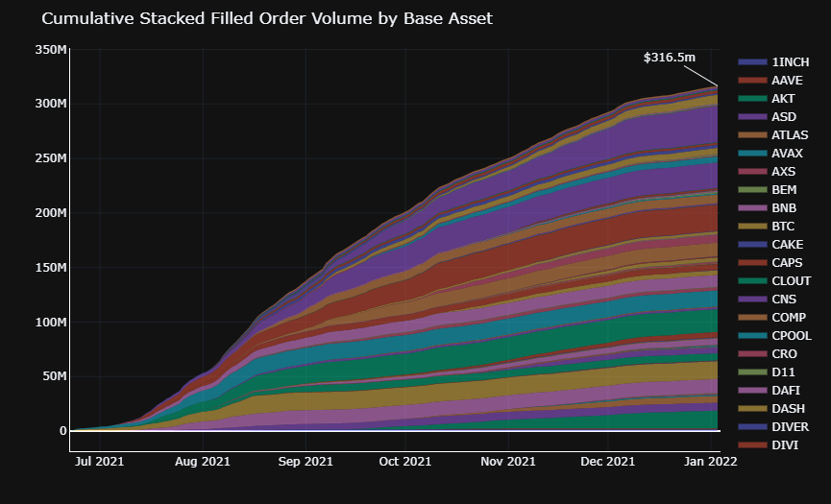The width and height of the screenshot is (831, 504).
Task: Select the DAFI legend label
Action: (786, 390)
